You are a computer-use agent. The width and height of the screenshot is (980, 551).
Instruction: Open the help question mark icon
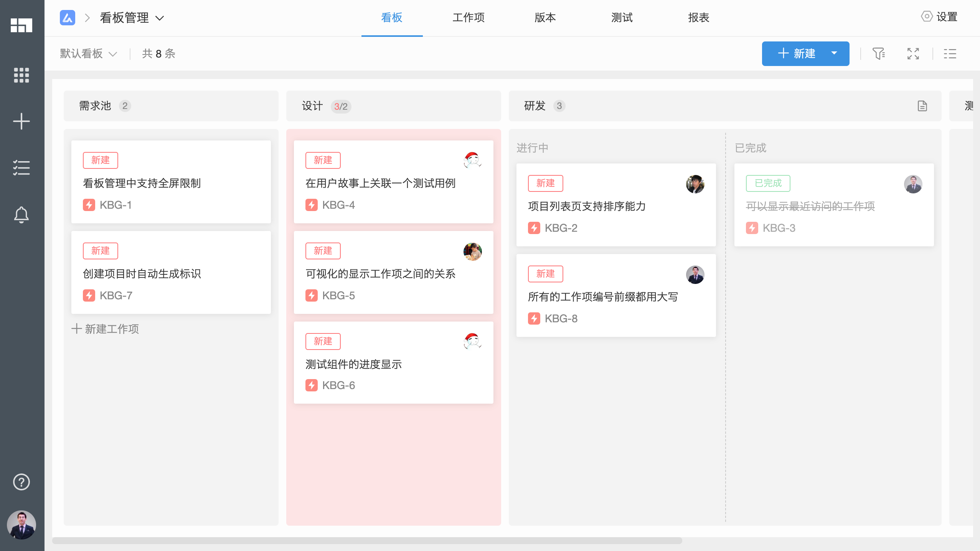click(21, 482)
